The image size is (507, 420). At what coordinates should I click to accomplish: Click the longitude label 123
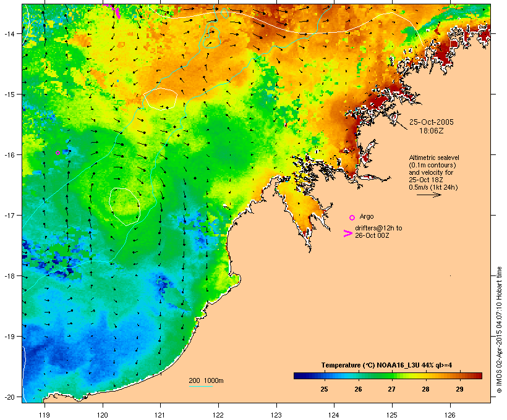click(276, 415)
